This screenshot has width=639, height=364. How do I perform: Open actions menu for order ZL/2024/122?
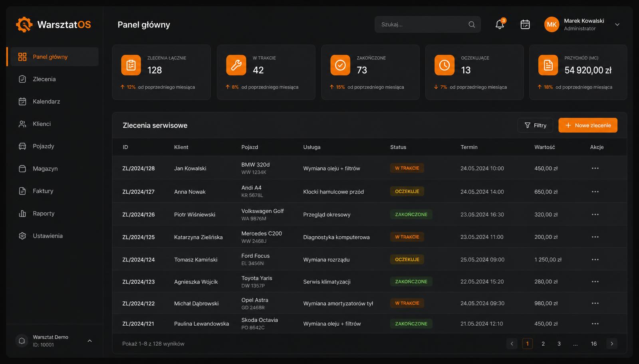tap(595, 303)
